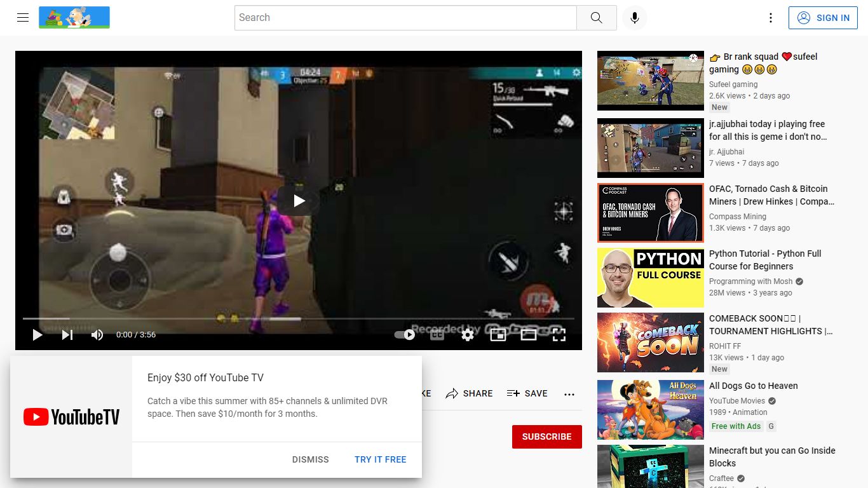The height and width of the screenshot is (488, 868).
Task: Save video to a playlist
Action: [x=527, y=394]
